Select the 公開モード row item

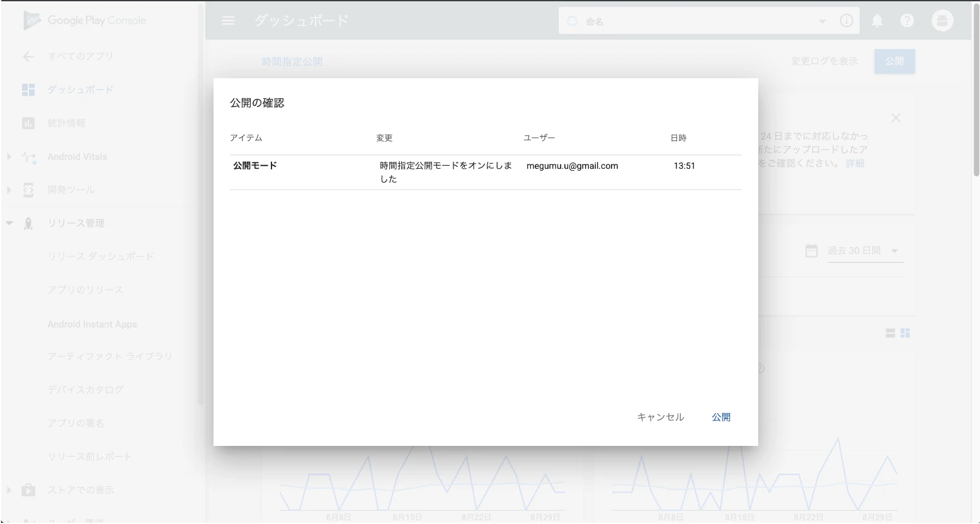(x=255, y=166)
